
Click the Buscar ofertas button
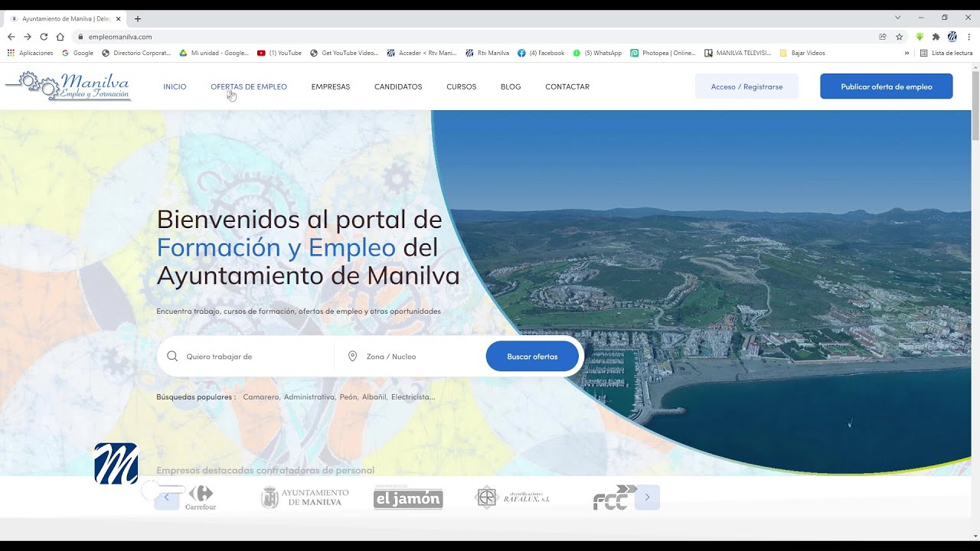(x=532, y=357)
